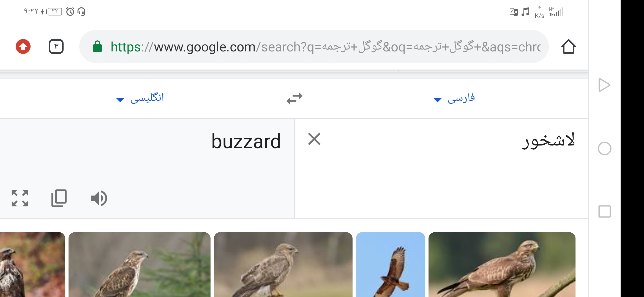Image resolution: width=644 pixels, height=297 pixels.
Task: Copy the buzzard translation
Action: (59, 198)
